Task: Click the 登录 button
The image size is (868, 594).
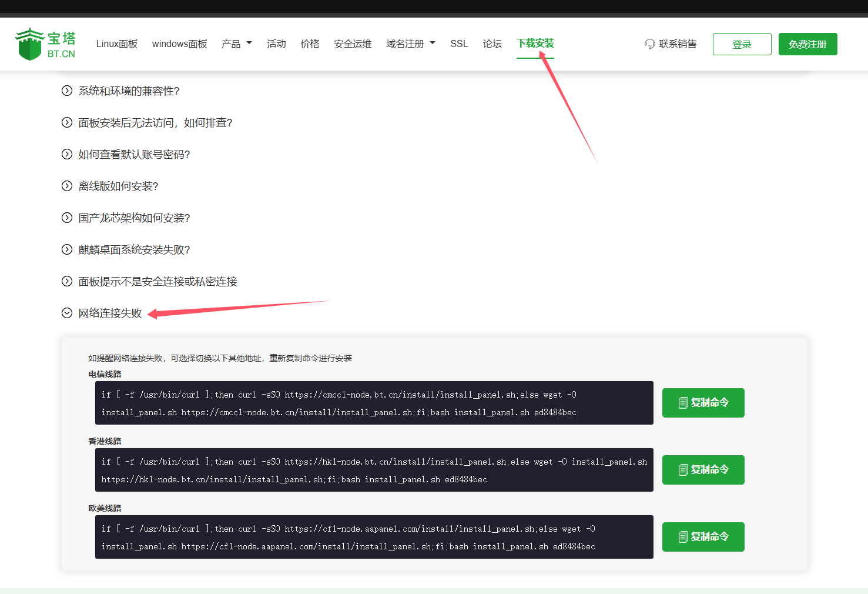Action: click(742, 44)
